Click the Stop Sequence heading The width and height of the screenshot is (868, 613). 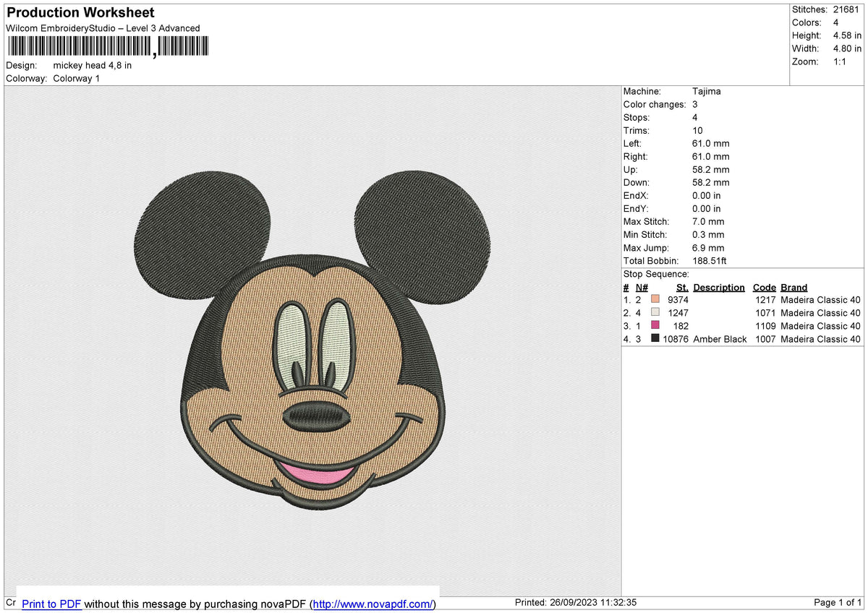656,274
